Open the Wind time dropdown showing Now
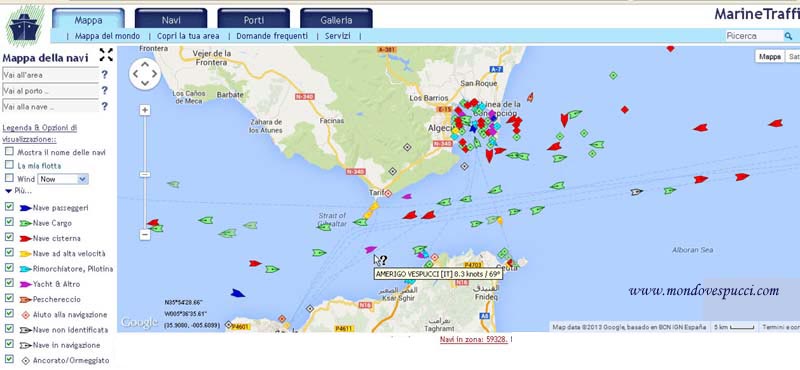This screenshot has width=800, height=370. (63, 179)
